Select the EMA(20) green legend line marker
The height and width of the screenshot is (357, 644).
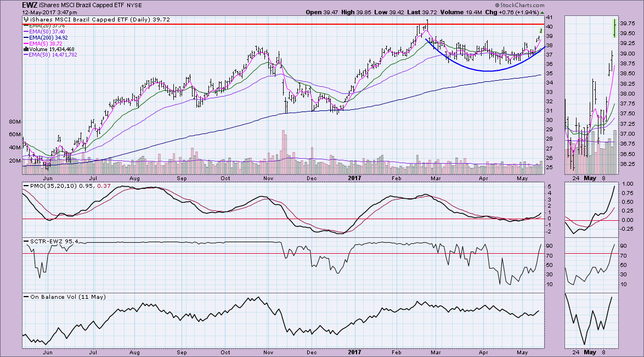[x=26, y=24]
